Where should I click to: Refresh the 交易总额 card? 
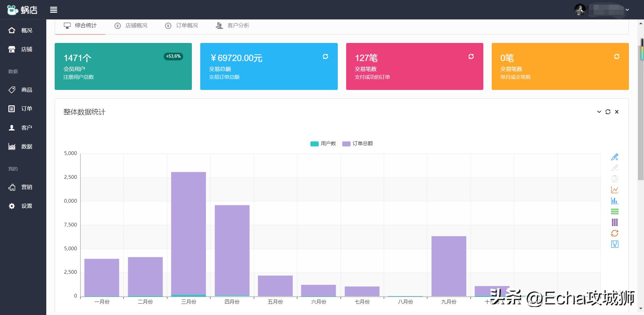(325, 57)
